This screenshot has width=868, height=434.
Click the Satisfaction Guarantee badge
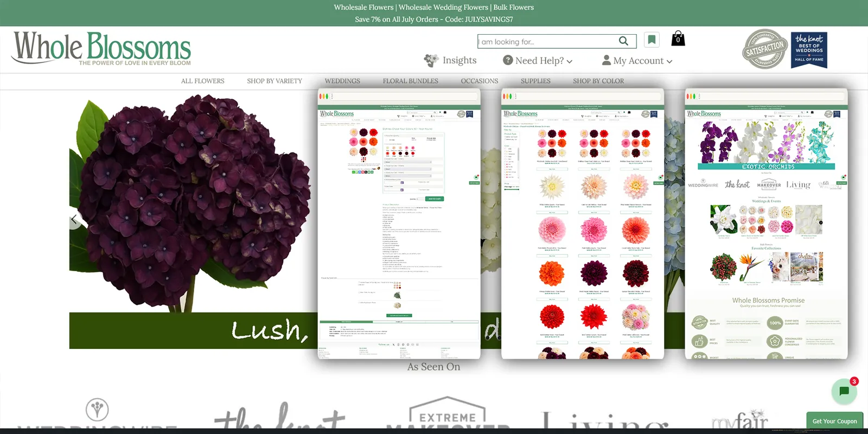[x=765, y=49]
